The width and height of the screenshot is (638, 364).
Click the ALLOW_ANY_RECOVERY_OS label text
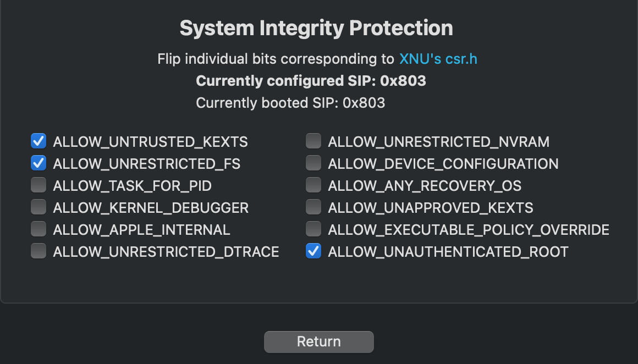(425, 186)
